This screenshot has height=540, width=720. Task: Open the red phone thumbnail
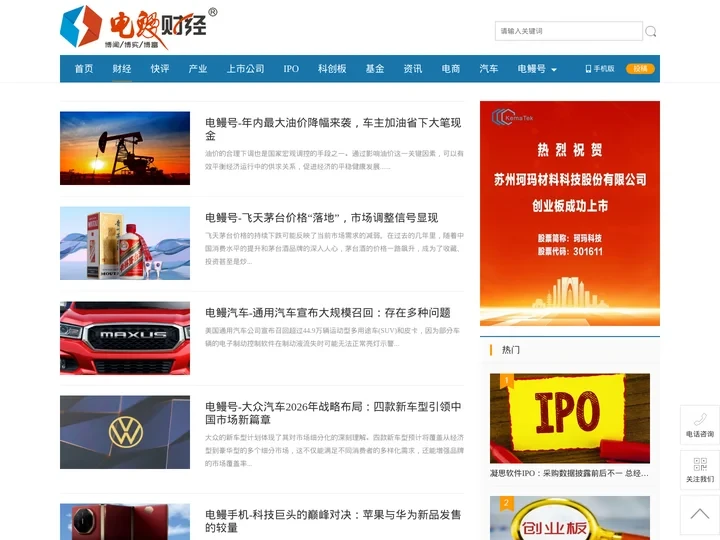125,522
